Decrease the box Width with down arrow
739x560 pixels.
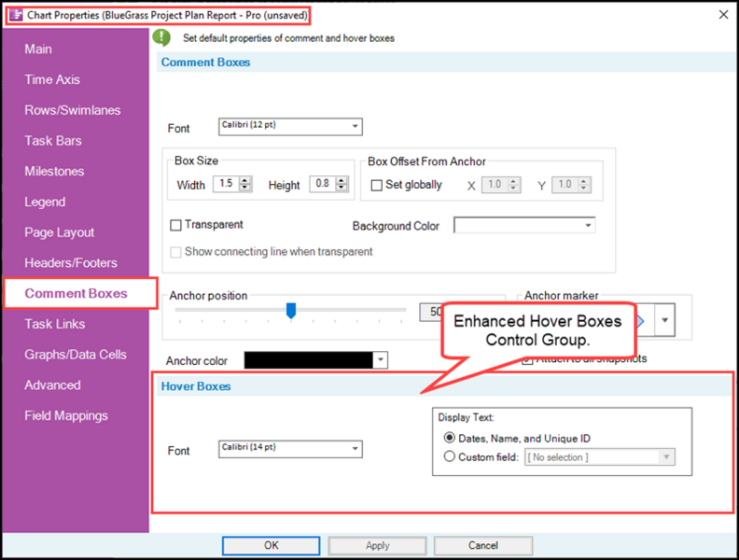pos(245,188)
